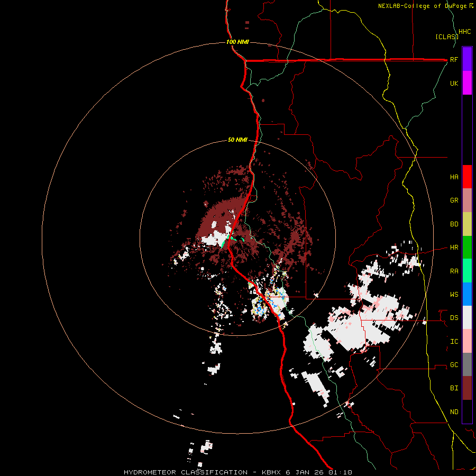Click the 100 NMI range ring label
The width and height of the screenshot is (476, 476).
coord(237,42)
